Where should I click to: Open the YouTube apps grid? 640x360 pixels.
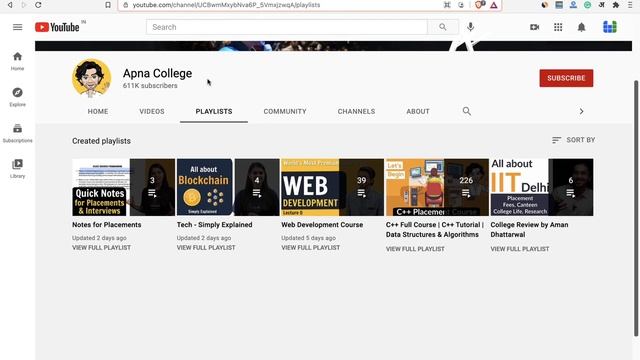(x=558, y=27)
